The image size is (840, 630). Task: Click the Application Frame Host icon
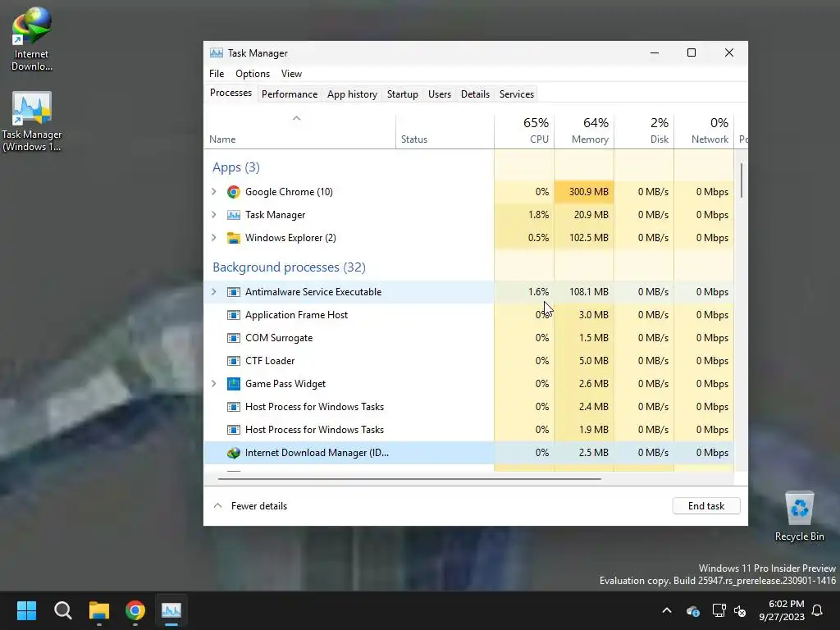233,315
